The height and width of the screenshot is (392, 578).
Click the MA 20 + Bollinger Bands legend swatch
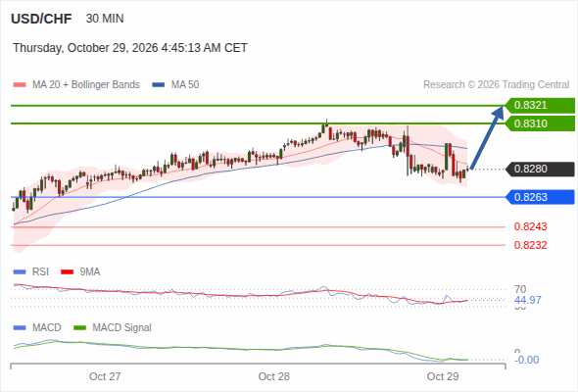pos(20,85)
